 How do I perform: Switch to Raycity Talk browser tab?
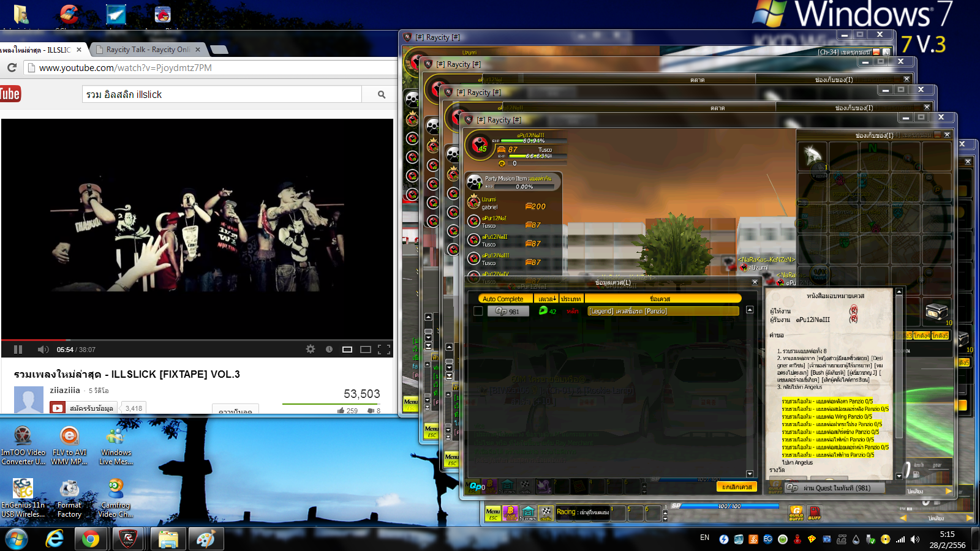tap(149, 50)
